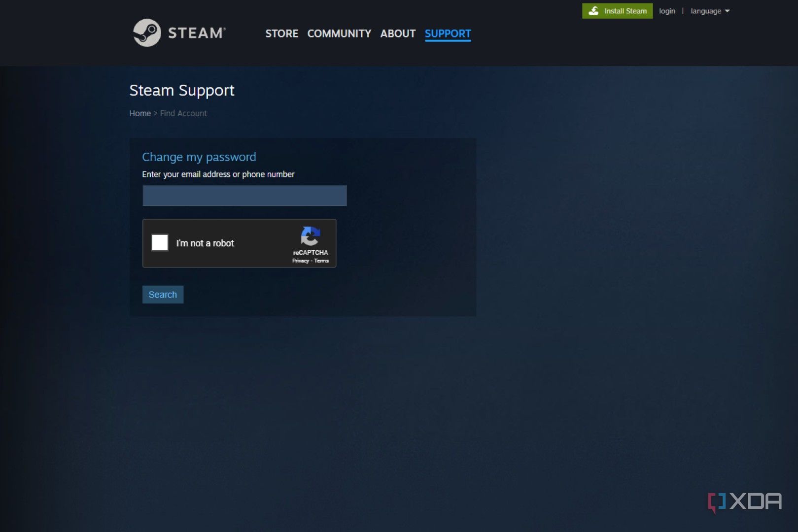Click the Change my password heading

199,157
